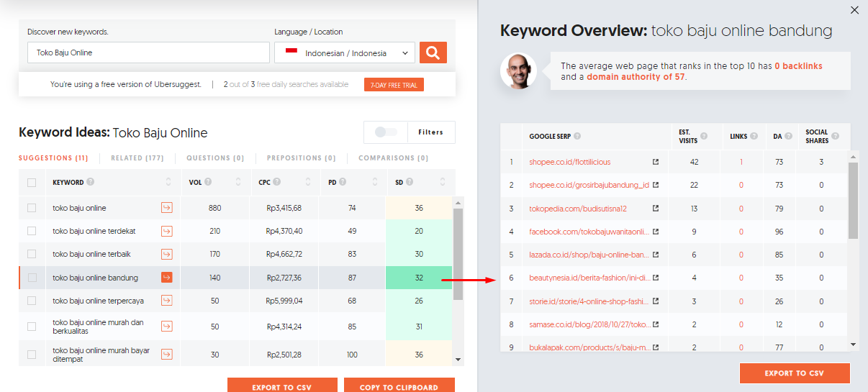Open external link icon for shopee.co.id/grosirbajubandung_id

click(656, 185)
